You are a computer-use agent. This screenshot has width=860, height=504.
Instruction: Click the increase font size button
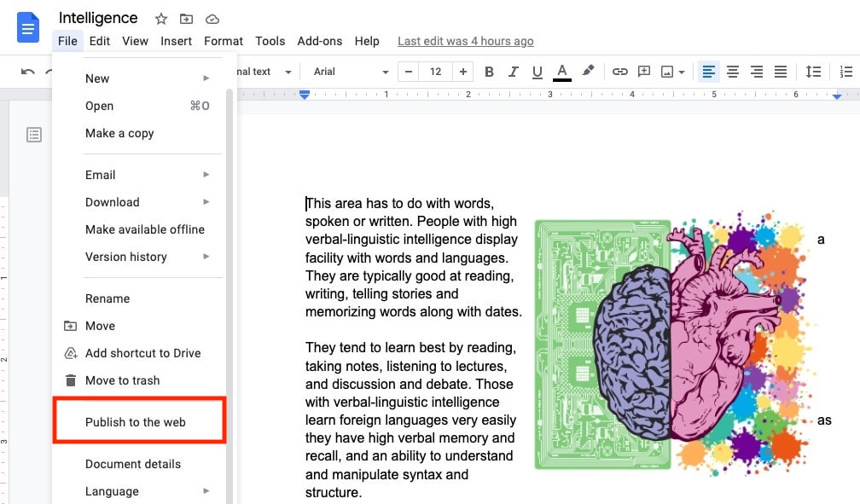pyautogui.click(x=462, y=72)
